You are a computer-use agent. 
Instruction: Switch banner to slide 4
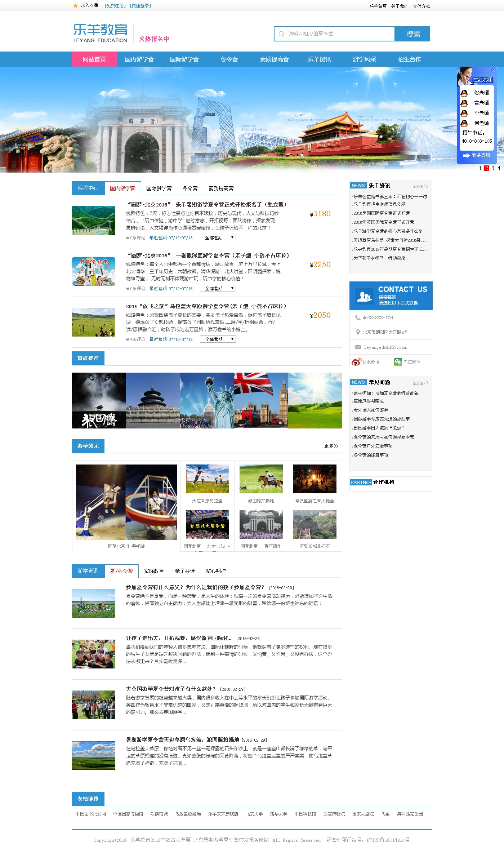point(499,168)
